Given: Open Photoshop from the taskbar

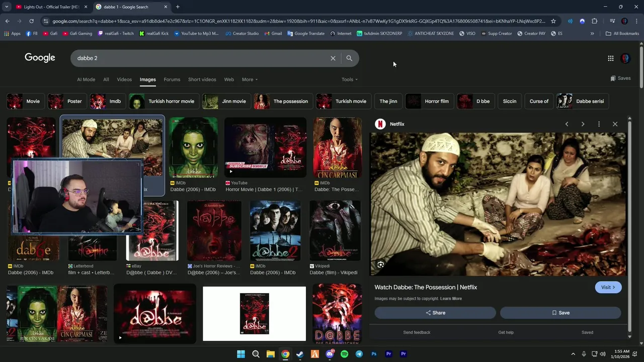Looking at the screenshot, I should [x=374, y=354].
